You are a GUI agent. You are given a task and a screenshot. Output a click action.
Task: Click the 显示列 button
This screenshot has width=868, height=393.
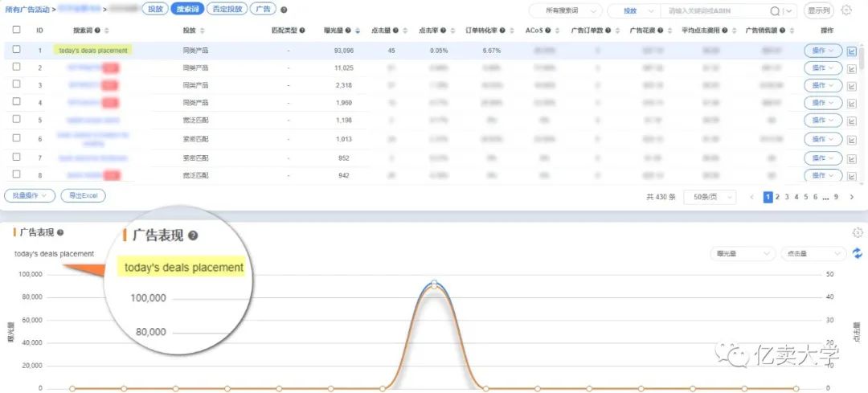[819, 10]
